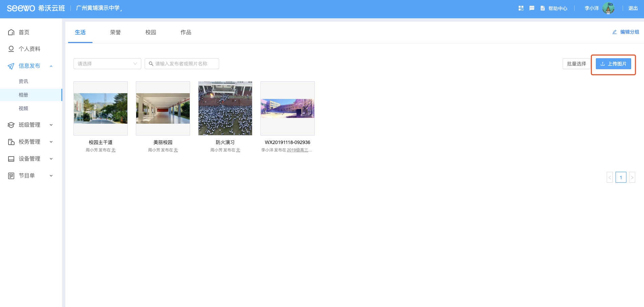Viewport: 644px width, 307px height.
Task: Click the pencil icon for 编辑分组
Action: 615,32
